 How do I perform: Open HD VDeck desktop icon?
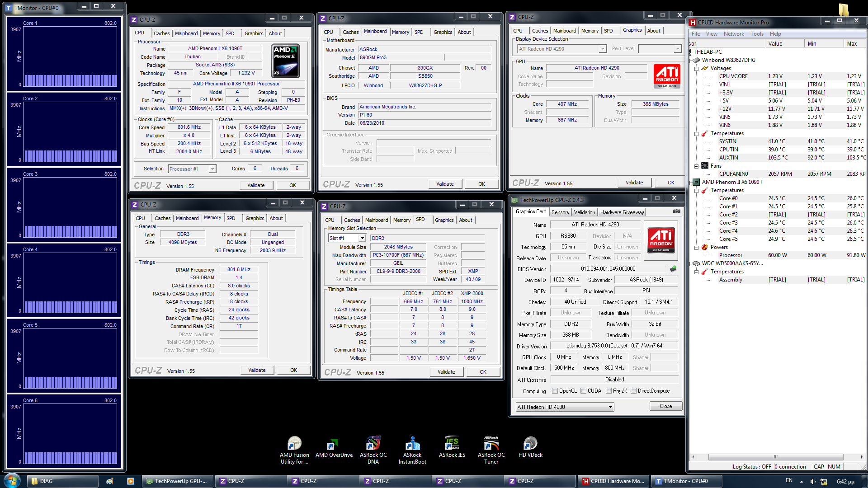[x=530, y=447]
